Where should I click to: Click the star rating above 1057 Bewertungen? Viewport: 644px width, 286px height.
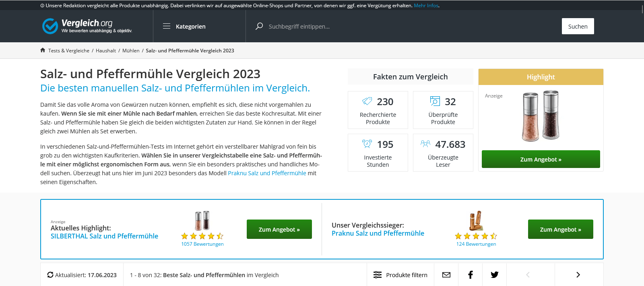[x=202, y=236]
